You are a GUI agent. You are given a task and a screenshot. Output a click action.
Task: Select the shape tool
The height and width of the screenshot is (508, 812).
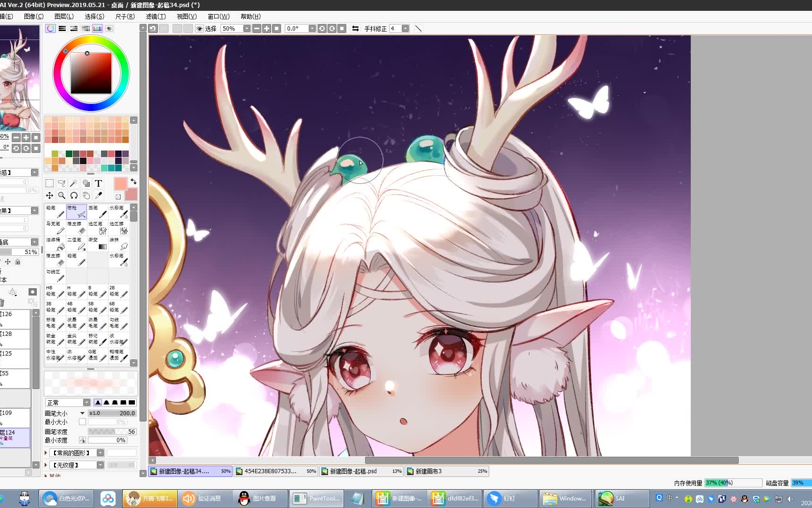click(86, 183)
